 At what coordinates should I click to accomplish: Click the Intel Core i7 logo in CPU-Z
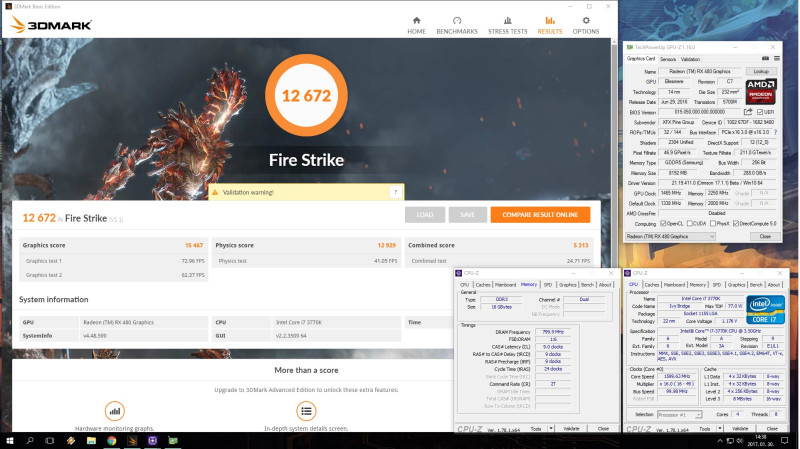(x=765, y=309)
